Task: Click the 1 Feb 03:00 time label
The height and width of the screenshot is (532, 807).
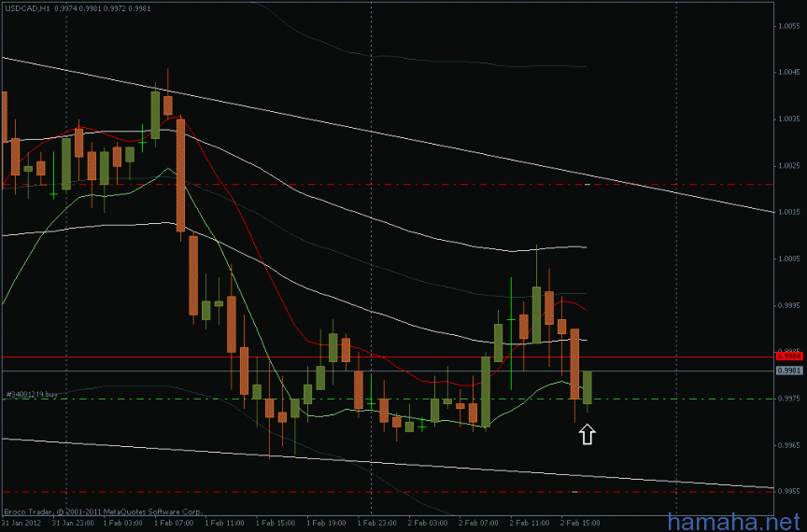Action: [x=123, y=524]
